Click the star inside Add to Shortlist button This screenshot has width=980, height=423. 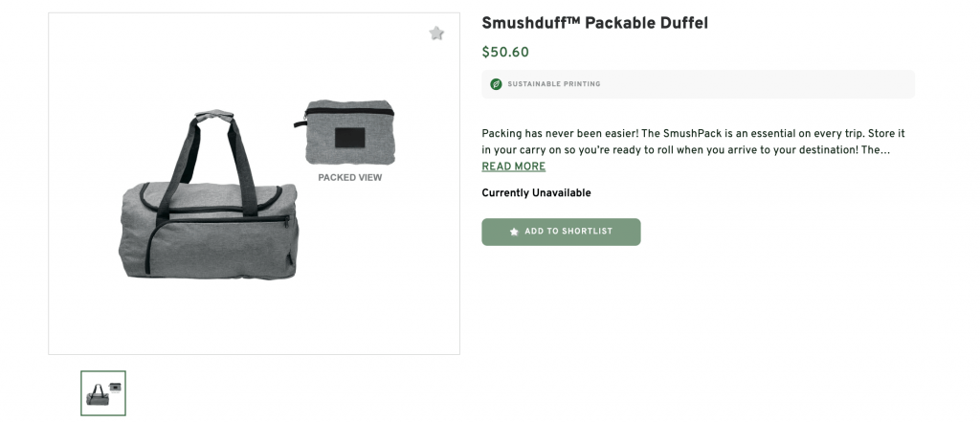[514, 232]
